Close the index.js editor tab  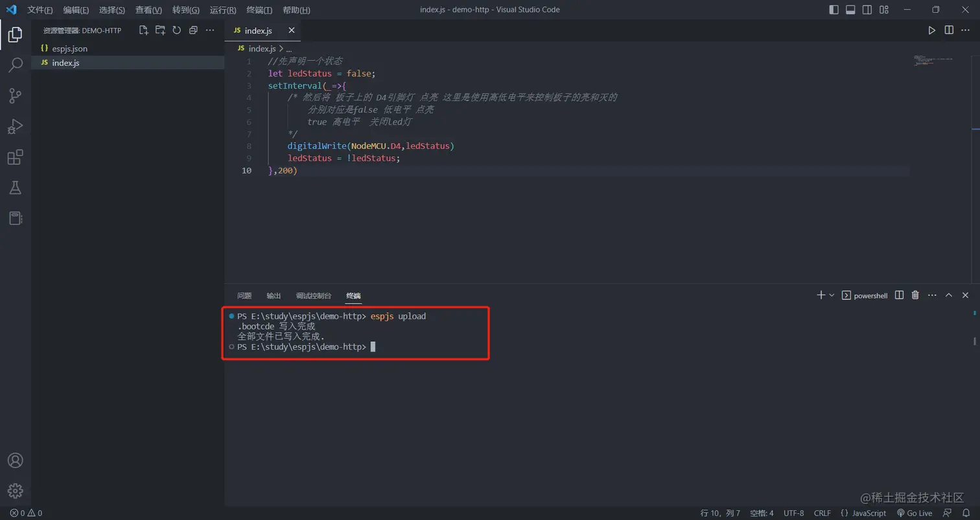[292, 30]
